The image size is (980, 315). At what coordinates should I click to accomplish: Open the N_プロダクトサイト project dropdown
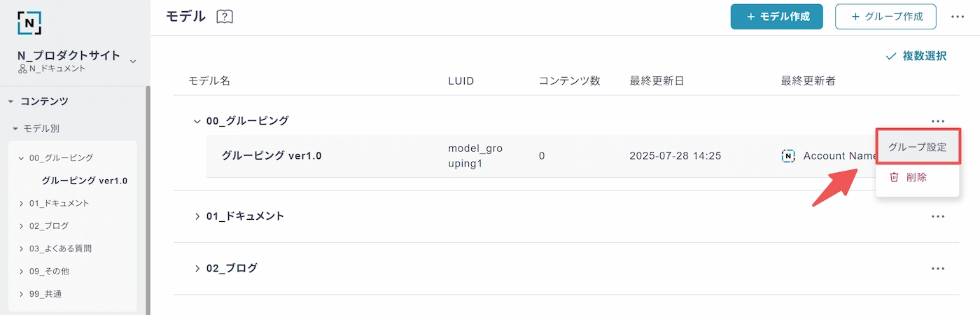(x=133, y=62)
